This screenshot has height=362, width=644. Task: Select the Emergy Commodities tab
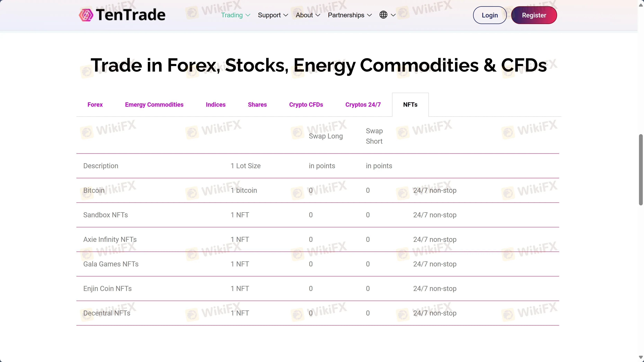point(154,105)
